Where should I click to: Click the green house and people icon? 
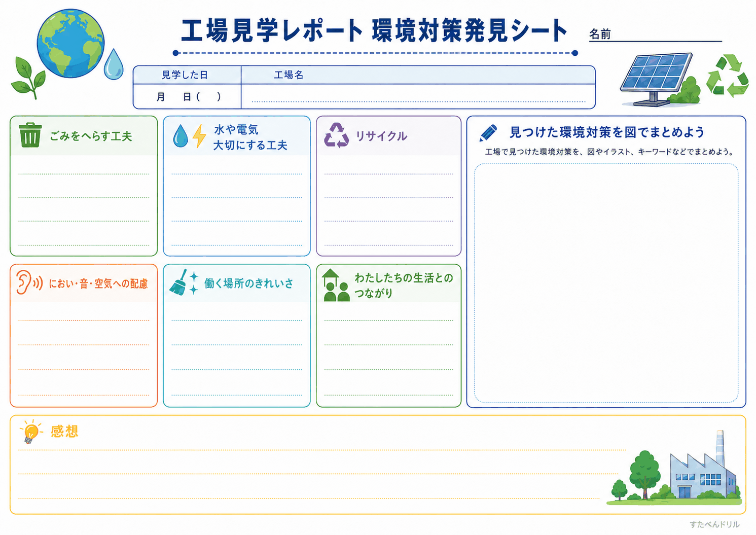point(336,285)
